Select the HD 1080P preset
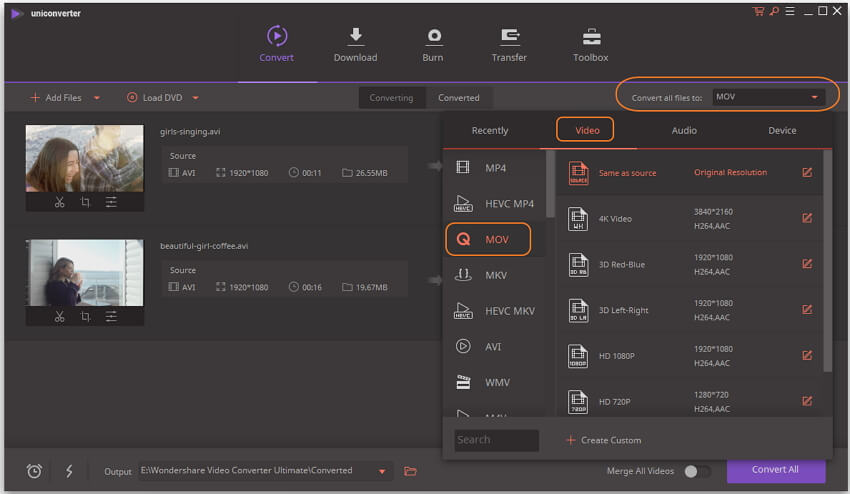This screenshot has height=494, width=850. click(688, 356)
